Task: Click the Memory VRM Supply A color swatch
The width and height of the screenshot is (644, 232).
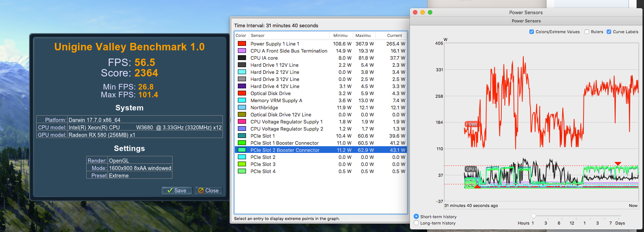Action: (242, 100)
